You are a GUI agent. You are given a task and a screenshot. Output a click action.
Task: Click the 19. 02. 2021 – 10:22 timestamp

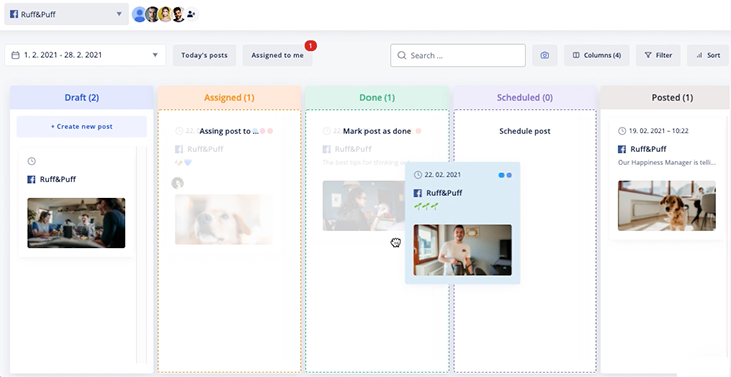[659, 131]
